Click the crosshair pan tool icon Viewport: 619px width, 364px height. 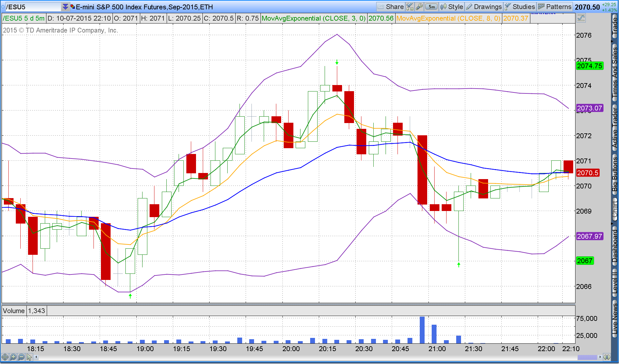coord(5,357)
